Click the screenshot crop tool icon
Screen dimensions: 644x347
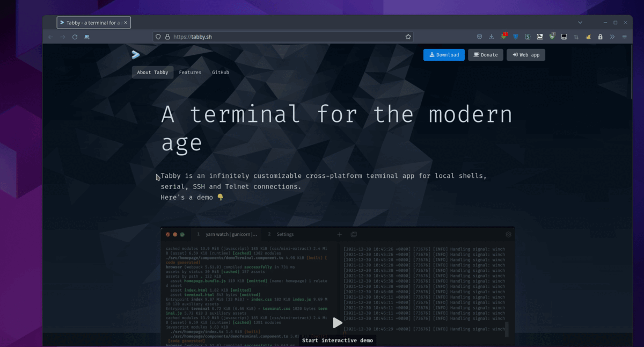576,37
